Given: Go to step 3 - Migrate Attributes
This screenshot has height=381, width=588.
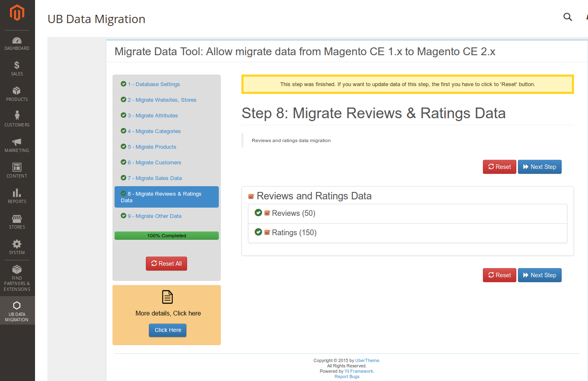Looking at the screenshot, I should point(153,115).
